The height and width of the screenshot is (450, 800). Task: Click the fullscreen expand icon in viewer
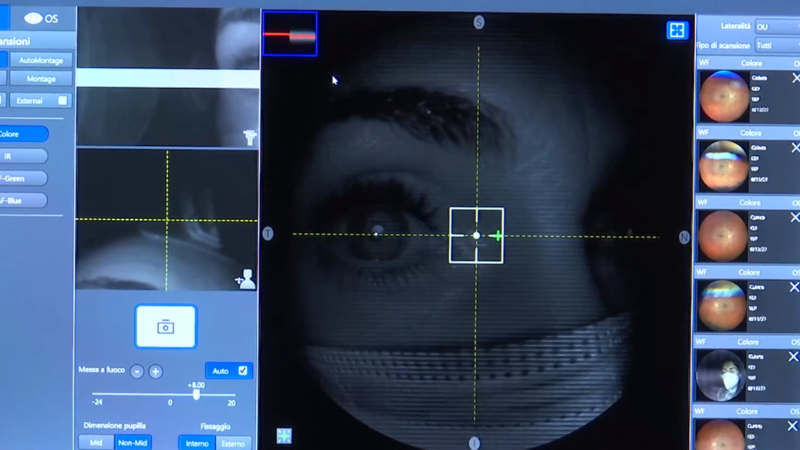click(x=677, y=30)
